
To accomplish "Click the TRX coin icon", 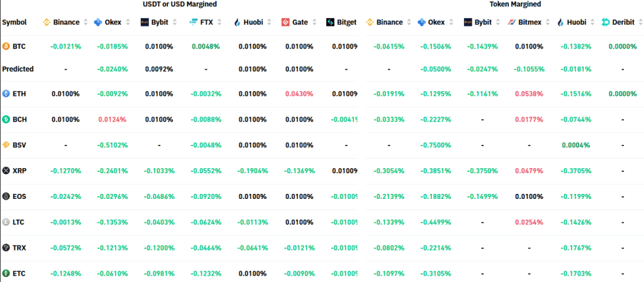I will 6,247.
